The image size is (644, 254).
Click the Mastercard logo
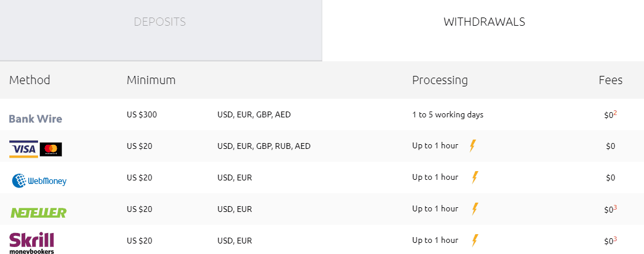tap(51, 149)
